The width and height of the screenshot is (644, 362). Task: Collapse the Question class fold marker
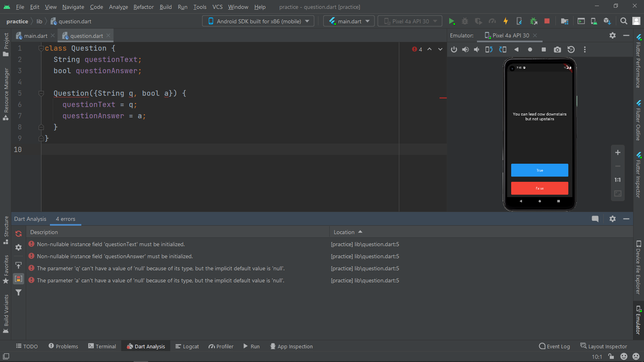(x=41, y=48)
